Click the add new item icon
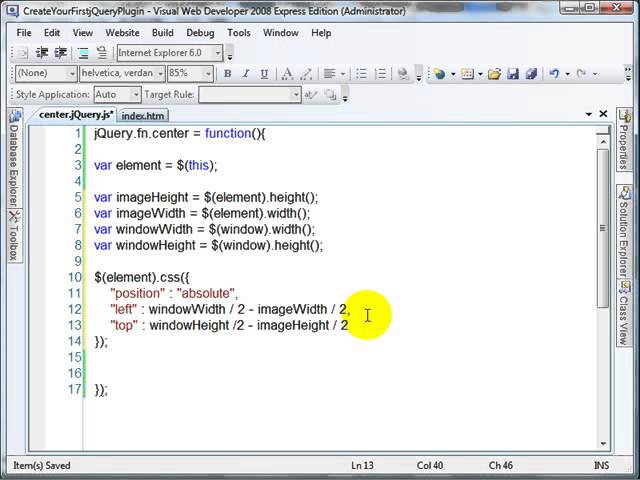 (x=467, y=74)
